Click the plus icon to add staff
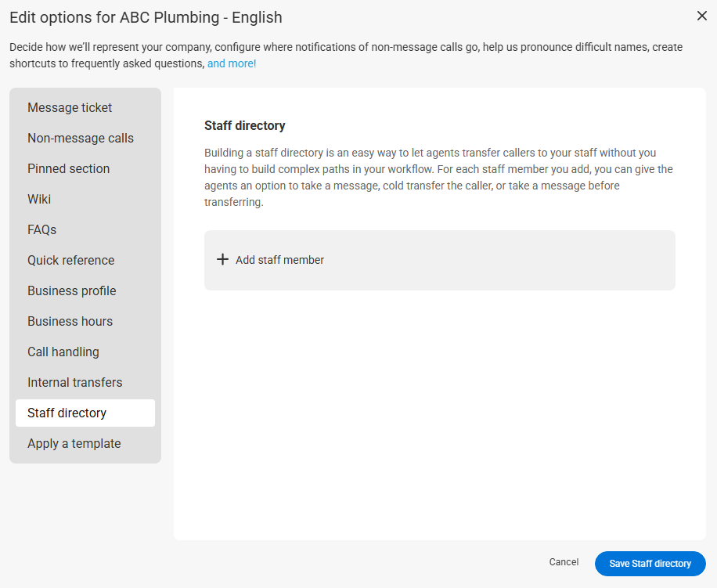This screenshot has height=588, width=717. (x=222, y=260)
